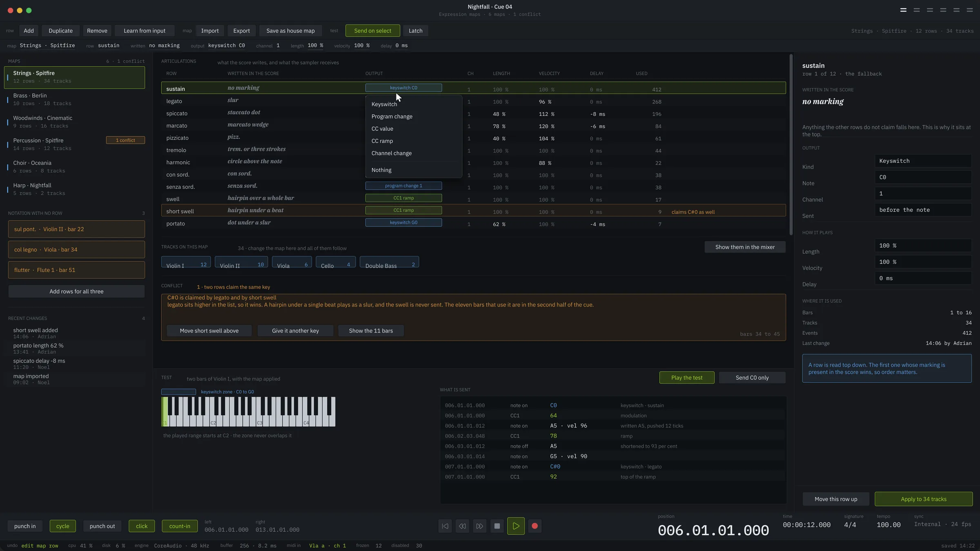Click Give it another key
980x551 pixels.
(x=295, y=331)
